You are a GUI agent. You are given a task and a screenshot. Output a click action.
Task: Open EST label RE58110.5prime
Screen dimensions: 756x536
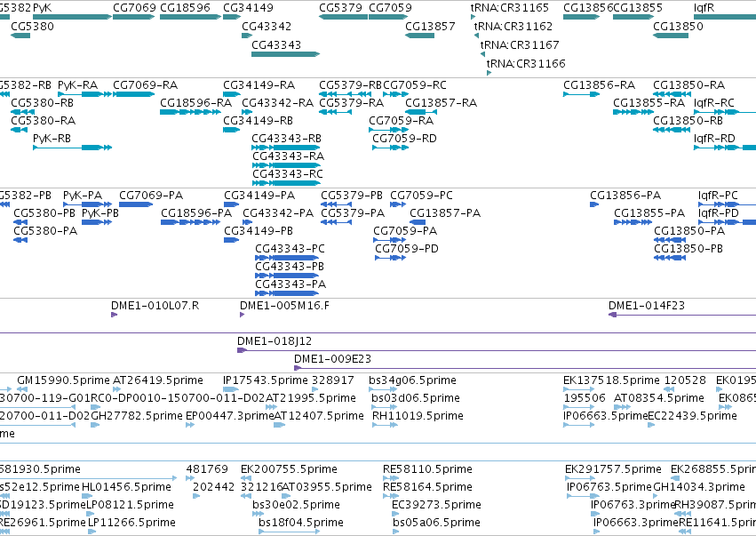(x=427, y=469)
